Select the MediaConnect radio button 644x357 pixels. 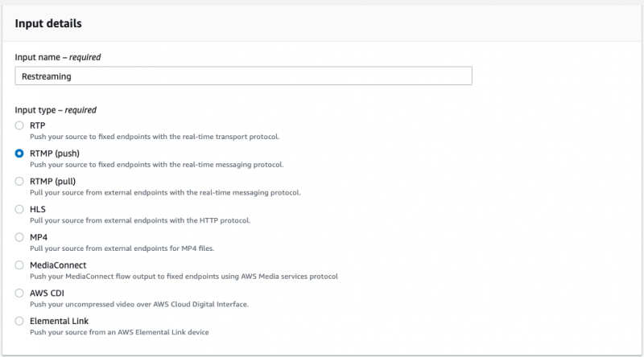point(19,265)
